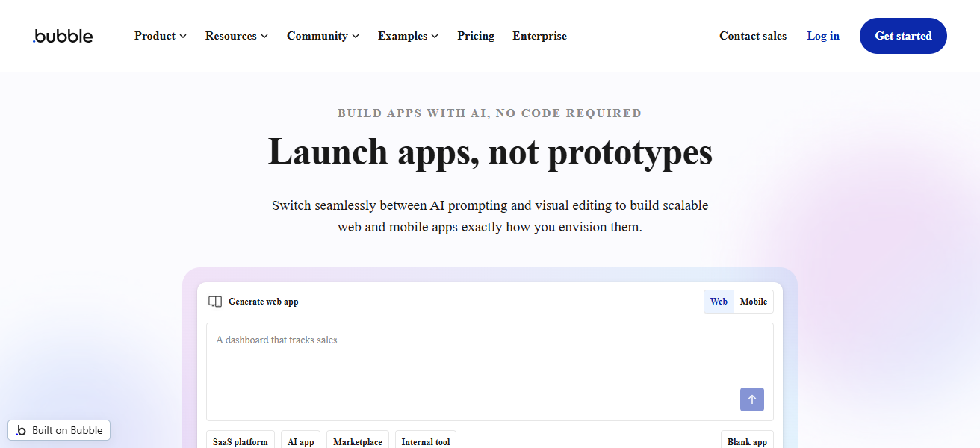Click Contact sales link
980x448 pixels.
[753, 36]
